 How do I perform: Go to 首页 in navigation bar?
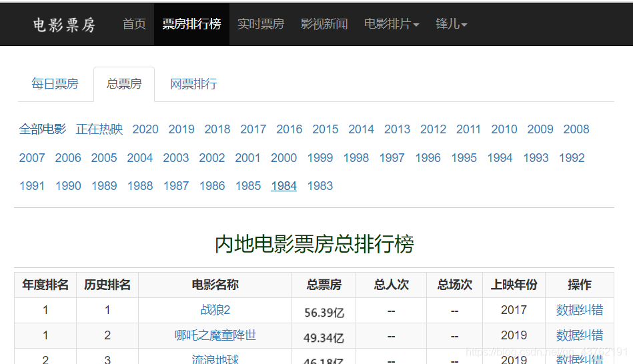pos(134,24)
